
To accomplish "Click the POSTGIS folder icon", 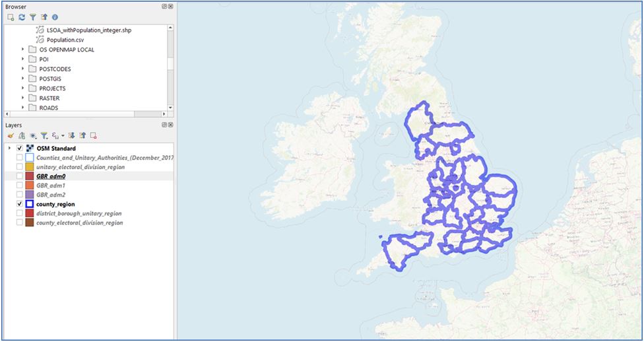I will coord(32,79).
